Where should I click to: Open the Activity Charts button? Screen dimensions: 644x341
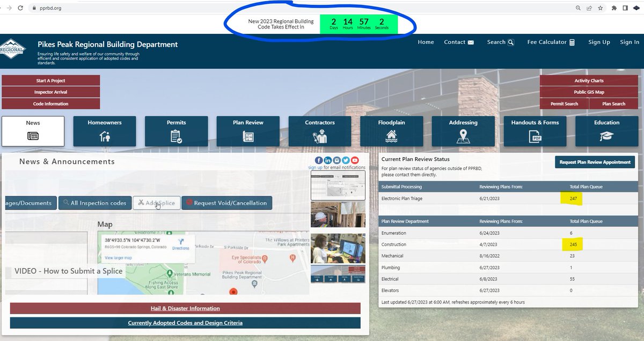[589, 80]
